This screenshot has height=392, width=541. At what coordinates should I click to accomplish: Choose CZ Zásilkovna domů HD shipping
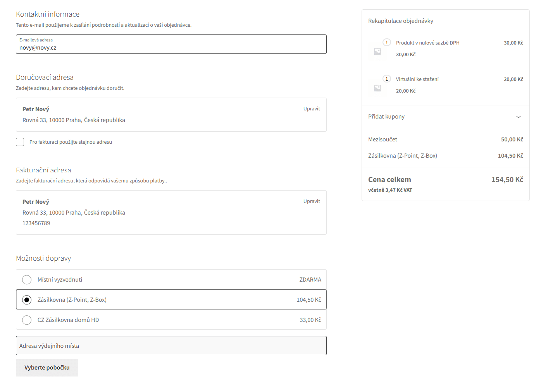click(x=27, y=320)
